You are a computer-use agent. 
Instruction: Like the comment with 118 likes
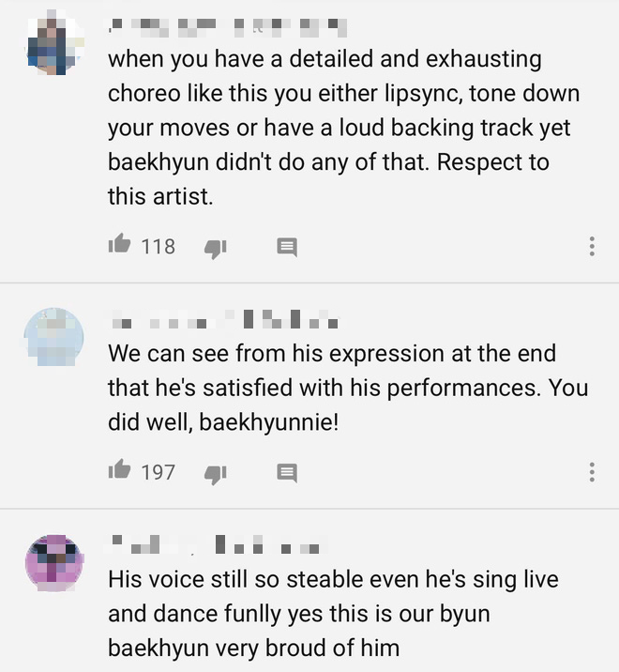pyautogui.click(x=119, y=244)
